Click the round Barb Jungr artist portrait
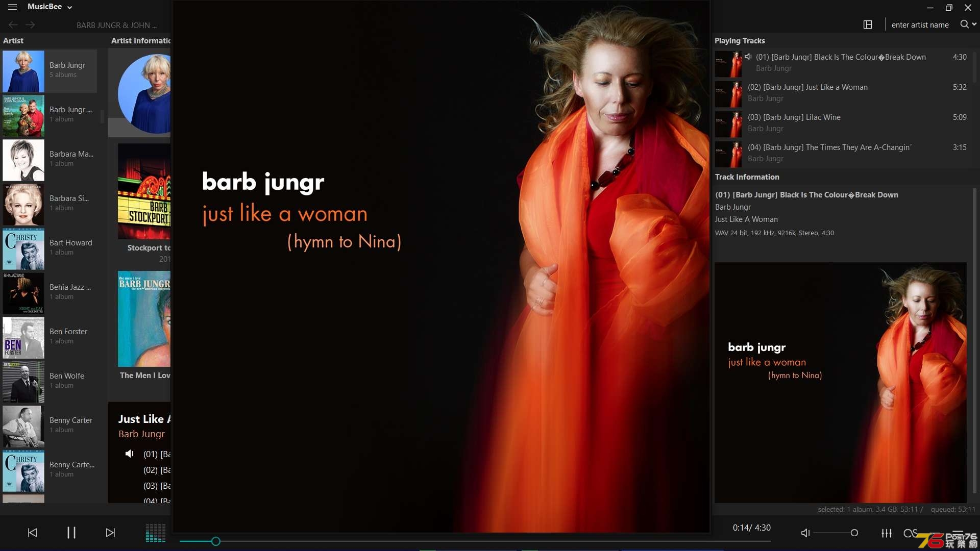The image size is (980, 551). [144, 94]
